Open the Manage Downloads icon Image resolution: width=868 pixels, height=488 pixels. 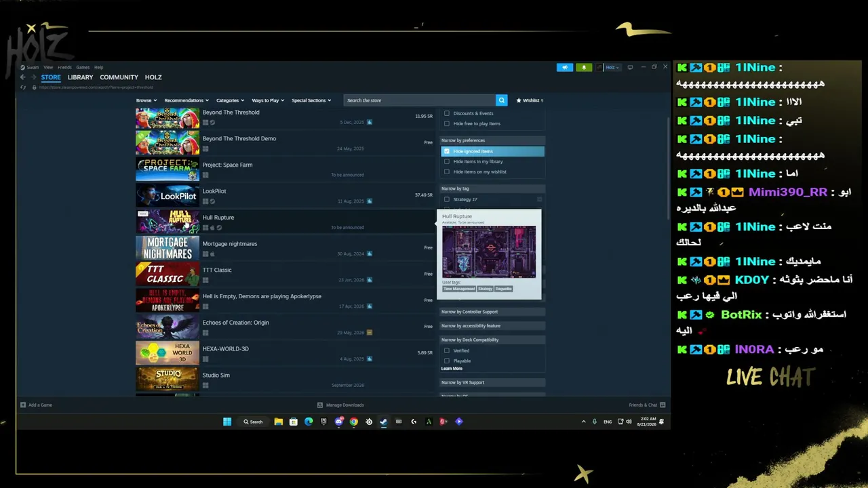(x=320, y=405)
